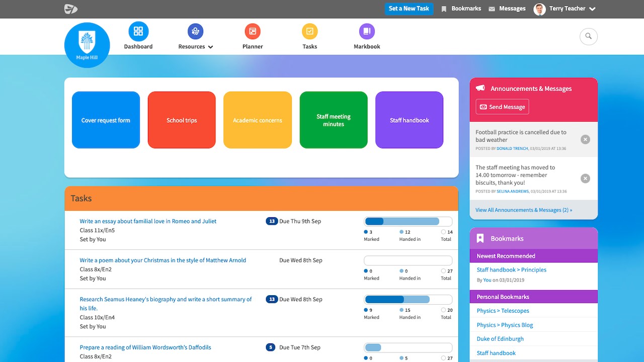This screenshot has width=644, height=362.
Task: Open the Cover request form tile
Action: tap(106, 120)
